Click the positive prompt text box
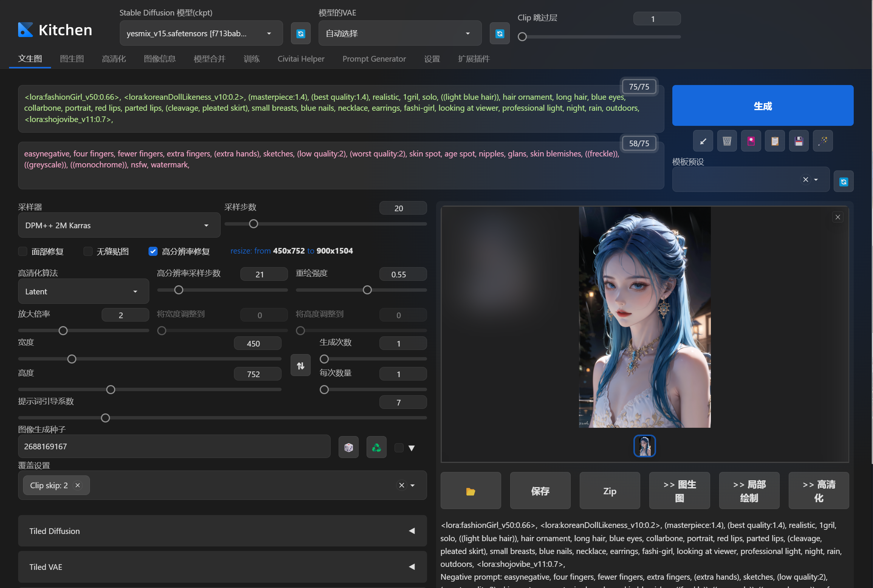 tap(341, 108)
